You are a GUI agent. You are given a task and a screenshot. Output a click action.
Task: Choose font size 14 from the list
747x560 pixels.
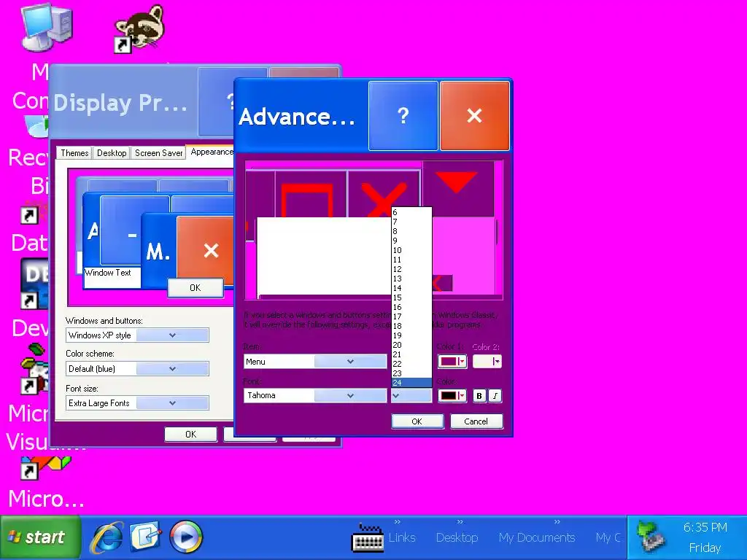411,288
